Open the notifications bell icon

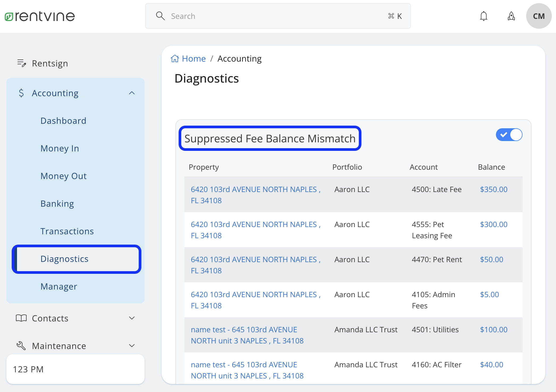click(x=483, y=16)
